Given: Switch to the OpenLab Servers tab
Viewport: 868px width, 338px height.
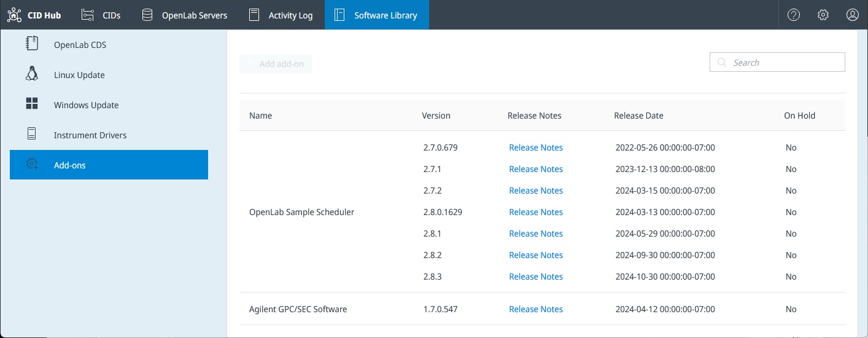Looking at the screenshot, I should (x=184, y=15).
